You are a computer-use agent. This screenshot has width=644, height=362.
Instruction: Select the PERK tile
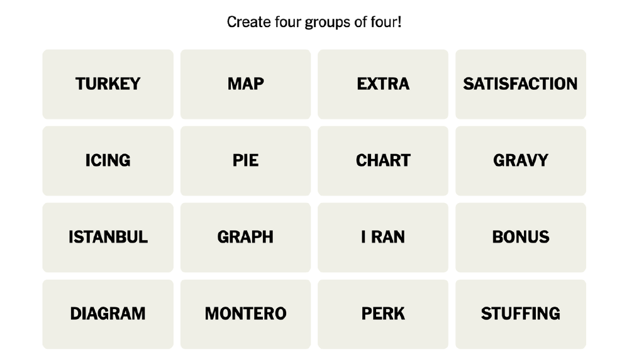click(x=383, y=314)
